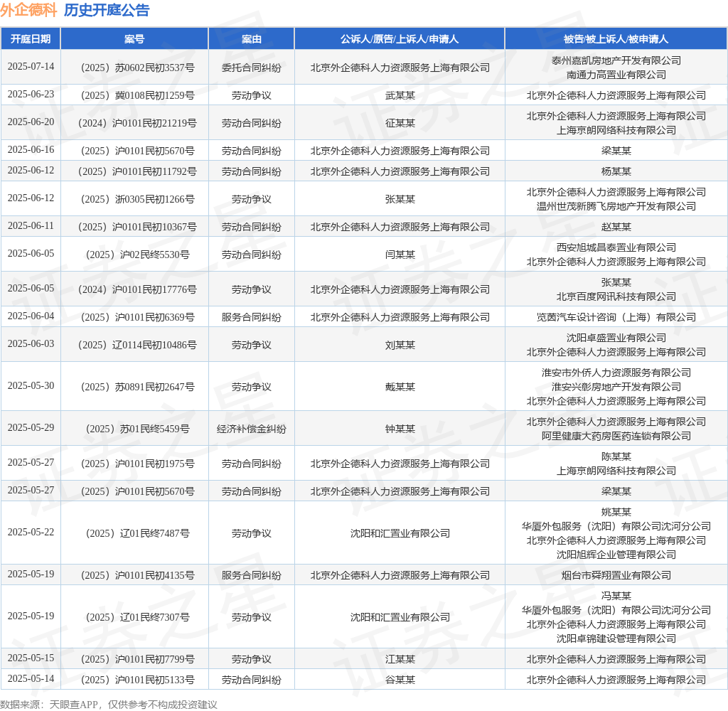The height and width of the screenshot is (711, 728).
Task: Select the date 2025-06-16
Action: point(31,149)
